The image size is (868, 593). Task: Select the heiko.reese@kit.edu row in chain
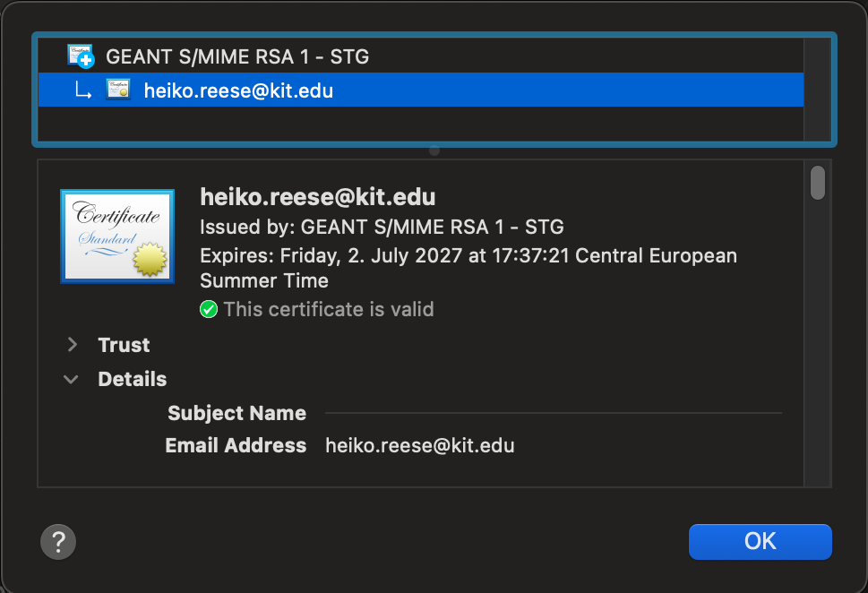point(421,90)
